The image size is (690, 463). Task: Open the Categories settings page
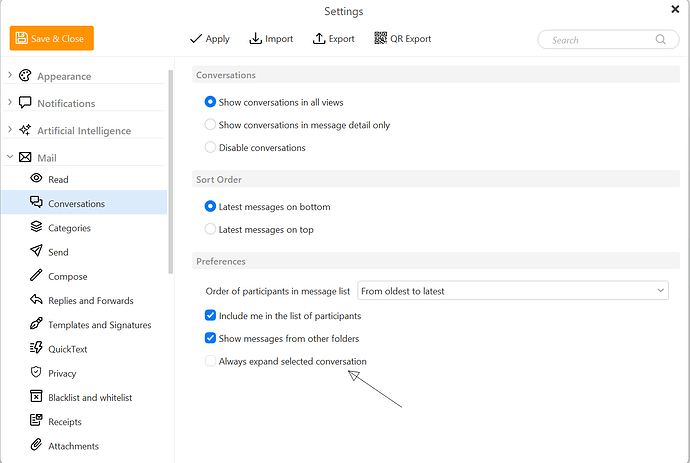click(x=84, y=228)
